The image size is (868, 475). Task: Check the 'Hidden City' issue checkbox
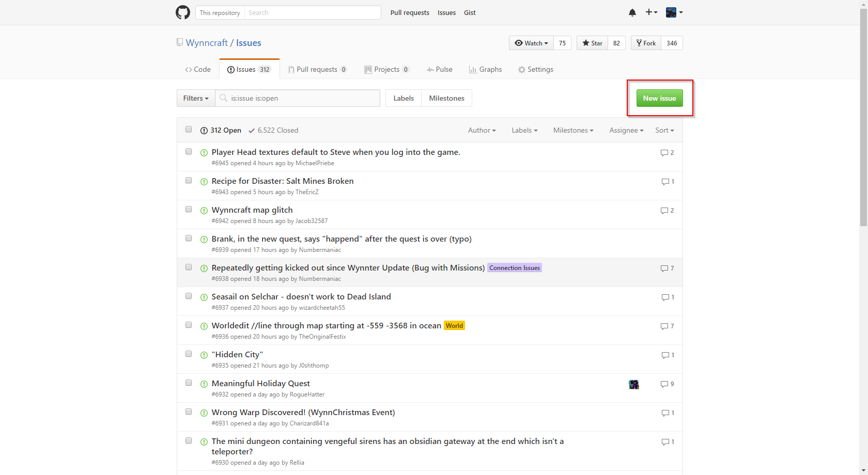click(189, 354)
